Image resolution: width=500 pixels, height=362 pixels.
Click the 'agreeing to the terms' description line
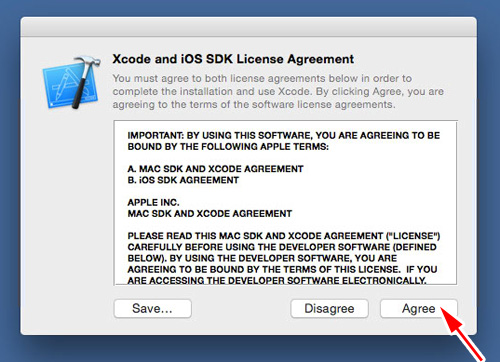[x=254, y=104]
